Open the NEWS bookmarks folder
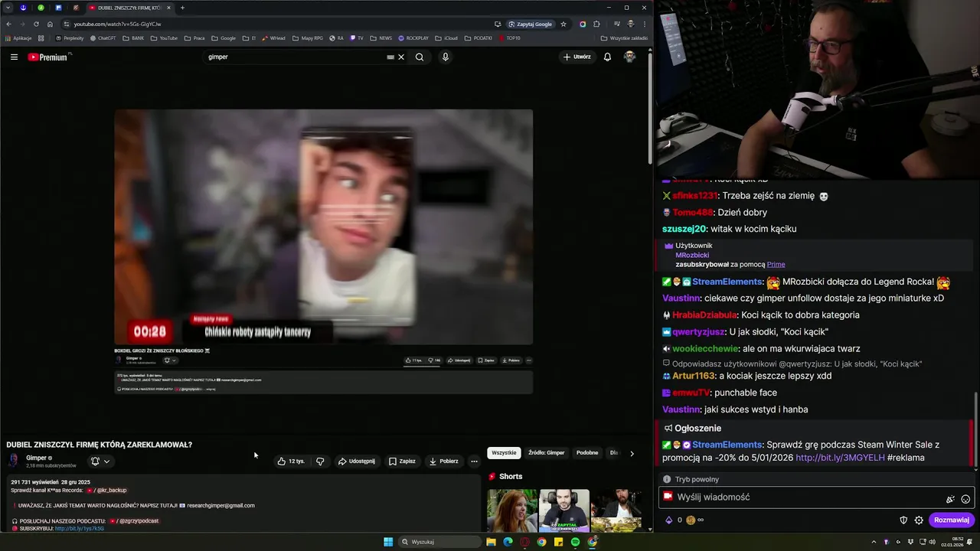 381,37
